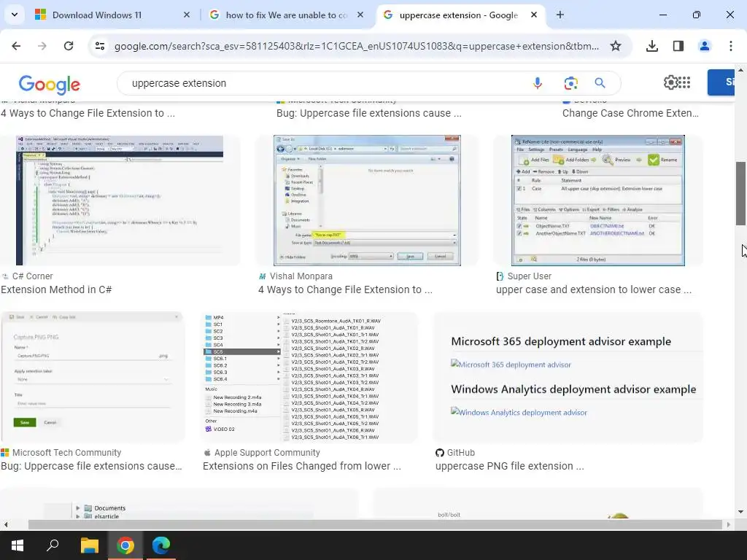Open the Windows Start menu
The width and height of the screenshot is (747, 560).
coord(18,545)
